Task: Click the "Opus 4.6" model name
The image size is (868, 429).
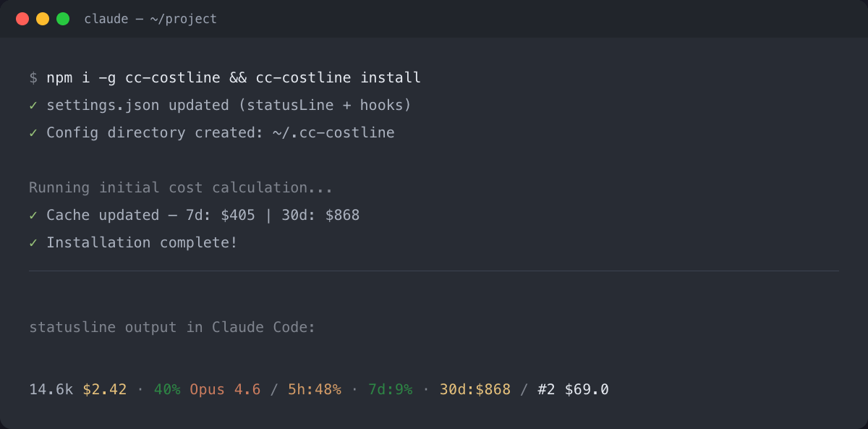Action: 225,389
